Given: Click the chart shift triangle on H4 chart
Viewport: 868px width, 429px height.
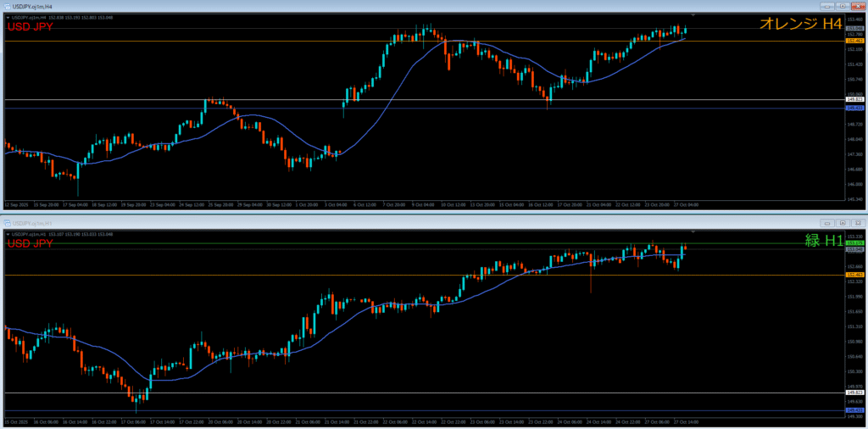Looking at the screenshot, I should (x=693, y=15).
